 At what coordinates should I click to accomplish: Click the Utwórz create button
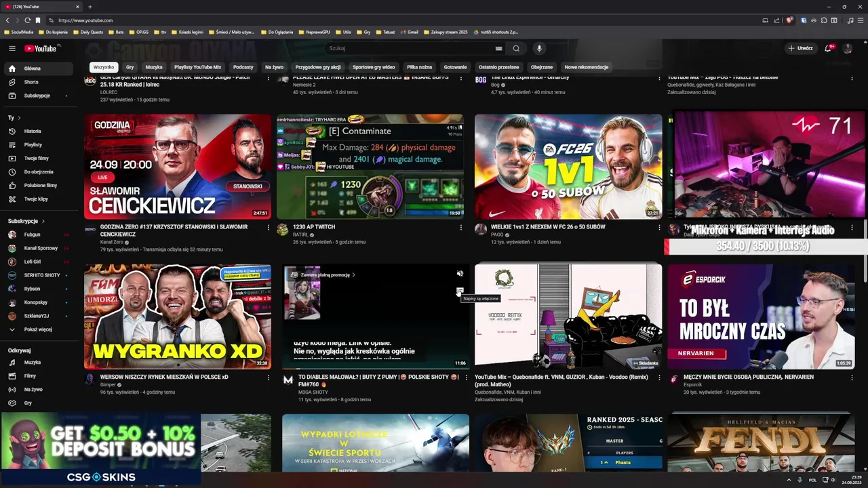(x=800, y=48)
